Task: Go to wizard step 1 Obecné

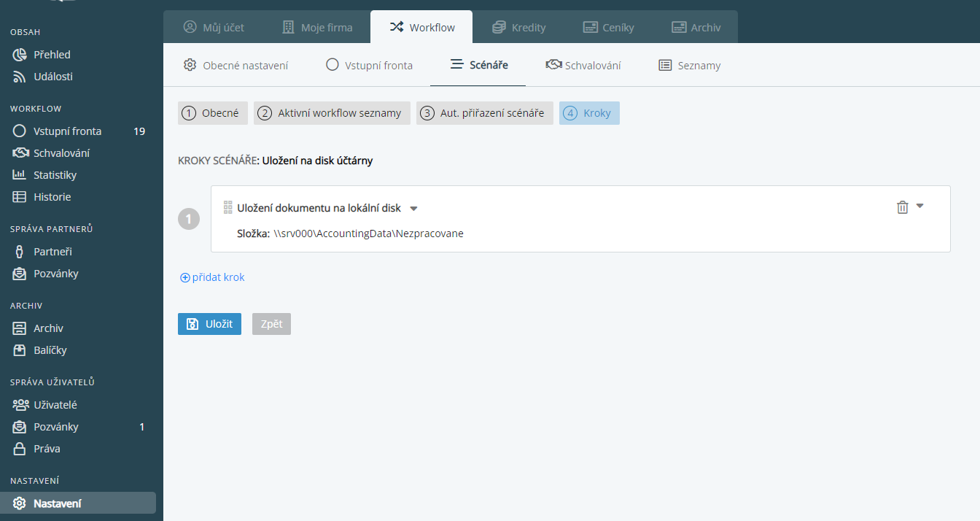Action: [213, 113]
